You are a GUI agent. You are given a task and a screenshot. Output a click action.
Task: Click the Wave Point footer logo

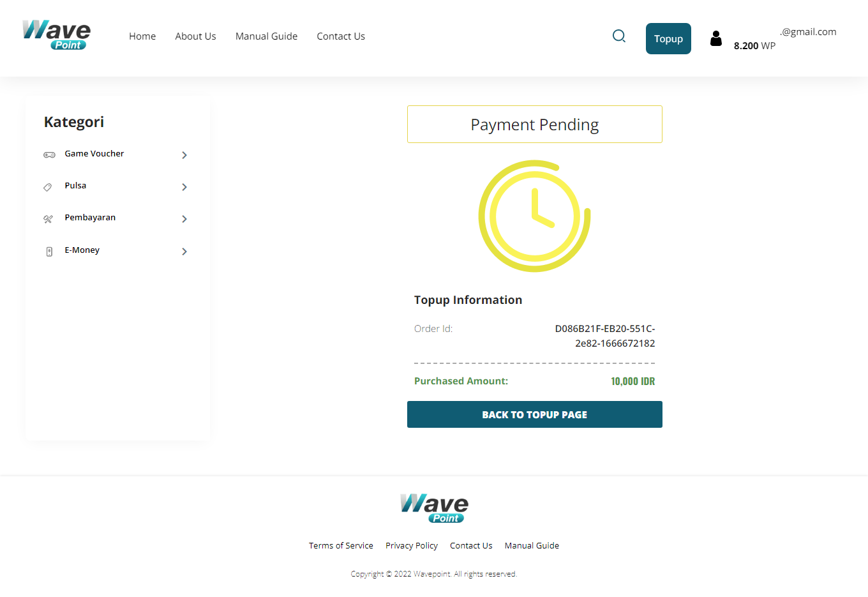point(434,508)
